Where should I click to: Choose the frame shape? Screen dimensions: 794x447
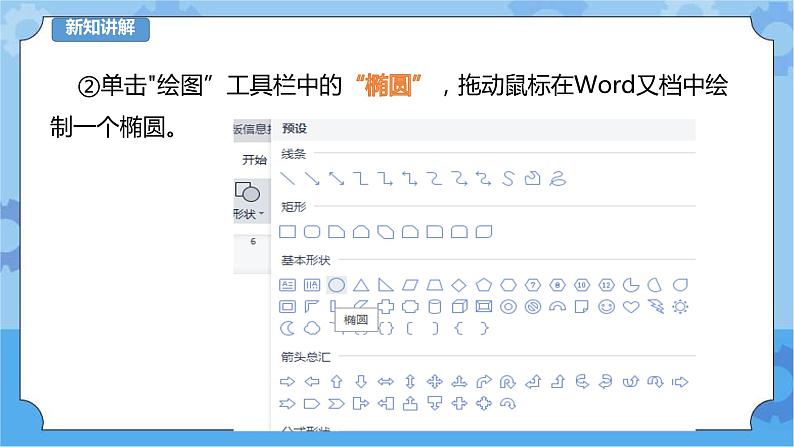288,306
